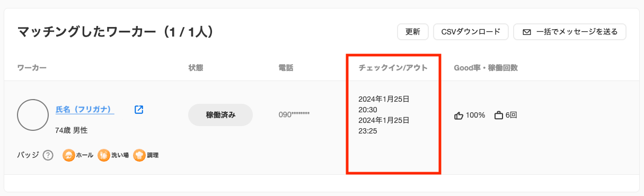Click the question mark help icon beside バッジ
Viewport: 644px width, 196px height.
click(48, 155)
